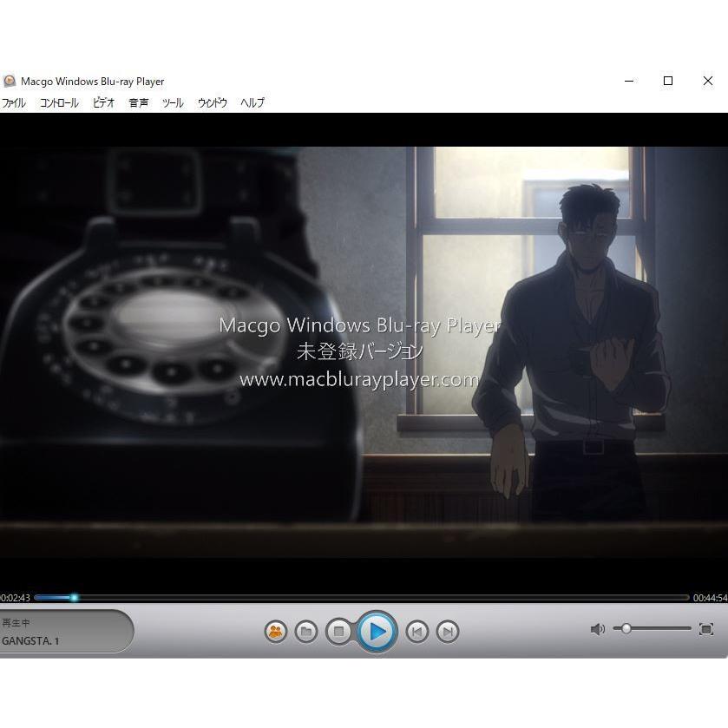Open the ウィンドウ menu
The height and width of the screenshot is (728, 728).
213,102
